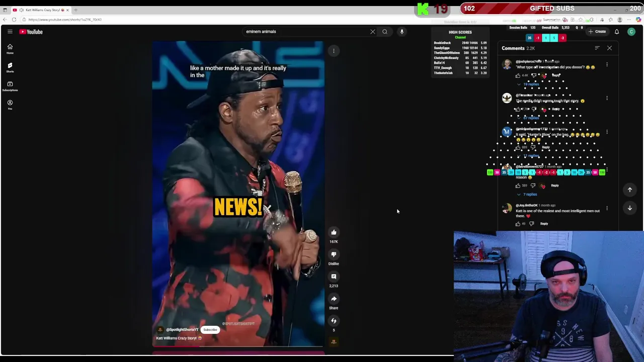The image size is (644, 362).
Task: Open the account avatar menu
Action: (631, 32)
